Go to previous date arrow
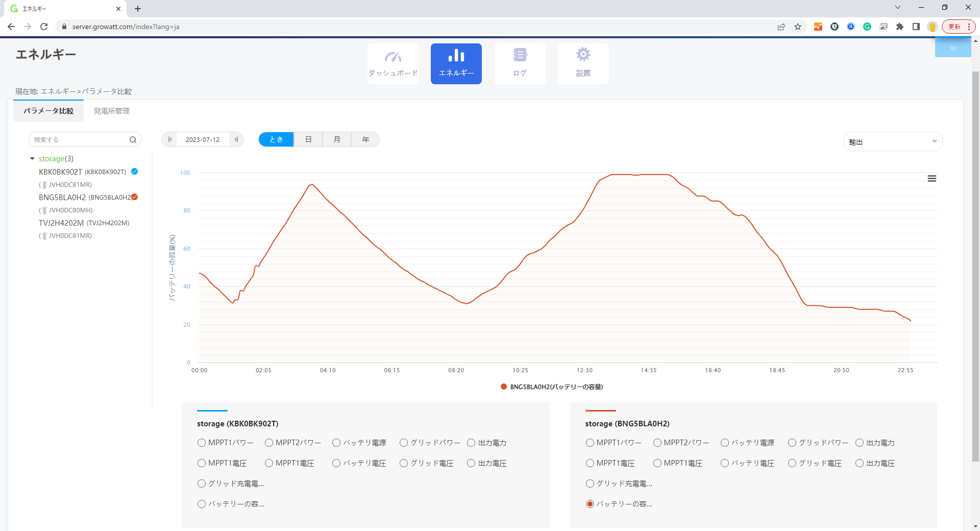 pyautogui.click(x=170, y=139)
